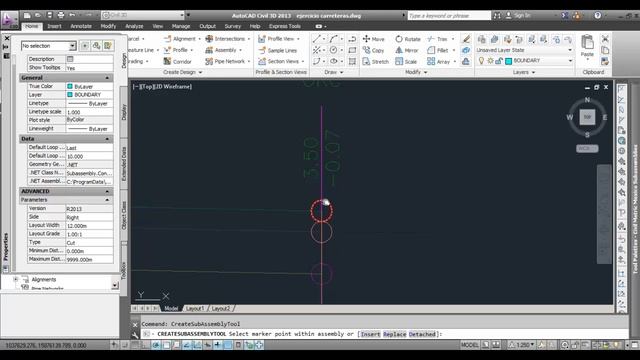
Task: Click the Print icon in quick access toolbar
Action: click(x=61, y=15)
